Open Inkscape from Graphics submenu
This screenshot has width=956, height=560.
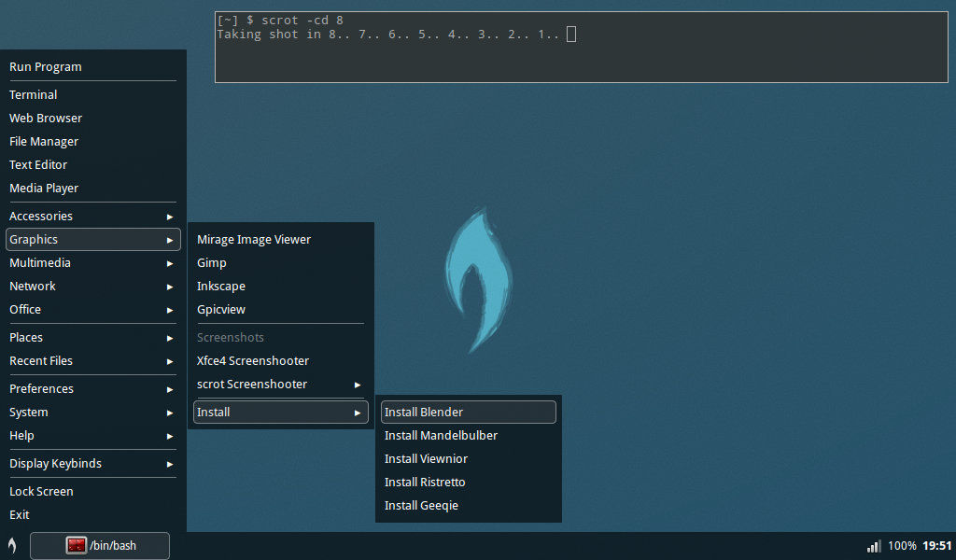coord(280,287)
